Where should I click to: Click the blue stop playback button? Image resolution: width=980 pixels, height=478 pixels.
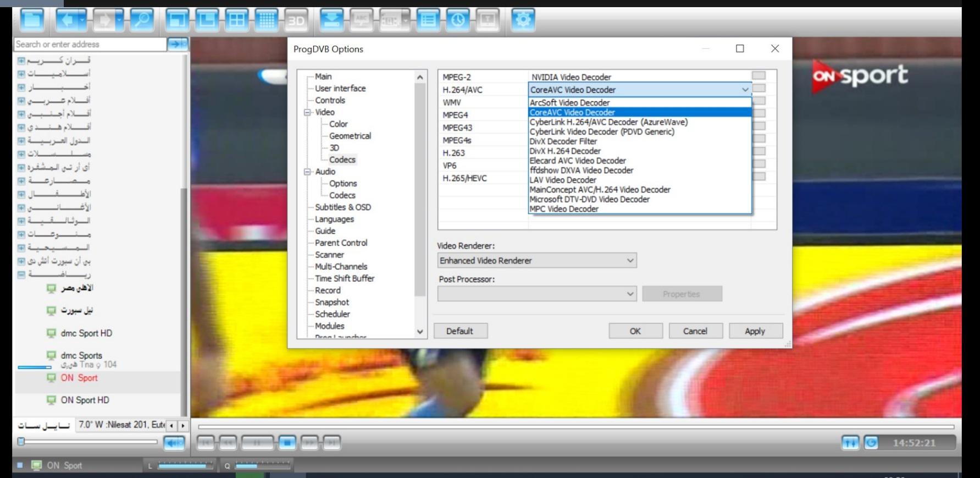pyautogui.click(x=287, y=442)
